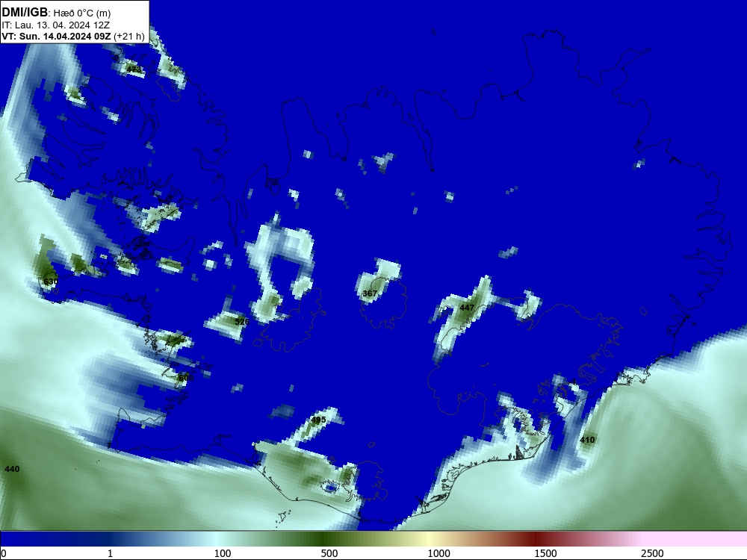Click the 410 map value label
Viewport: 747px width, 560px height.
[x=587, y=440]
